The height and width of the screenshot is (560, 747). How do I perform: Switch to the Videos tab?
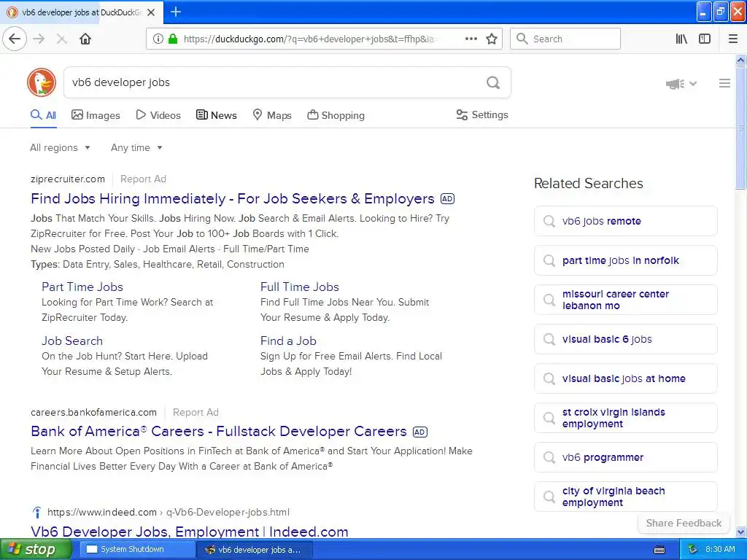click(158, 115)
